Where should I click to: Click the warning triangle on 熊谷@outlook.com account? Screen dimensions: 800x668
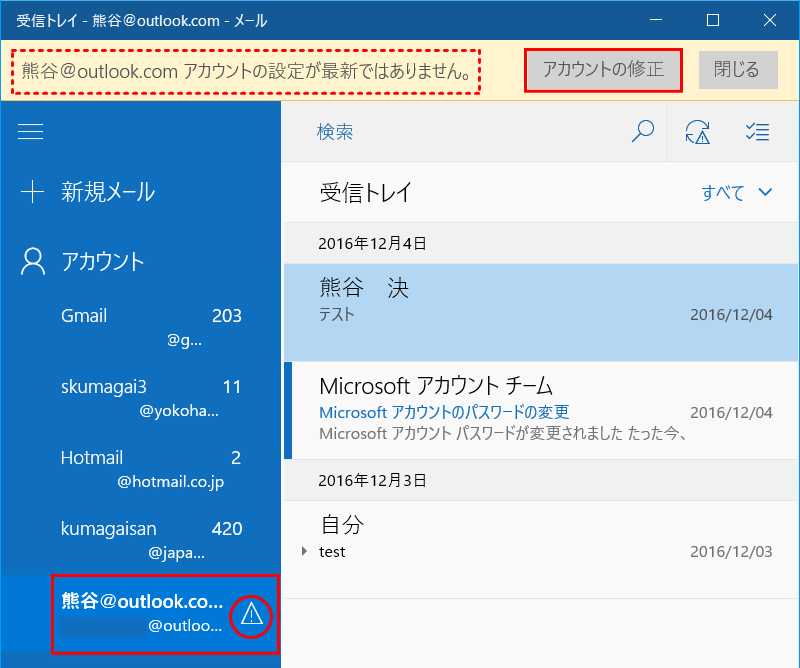tap(250, 617)
